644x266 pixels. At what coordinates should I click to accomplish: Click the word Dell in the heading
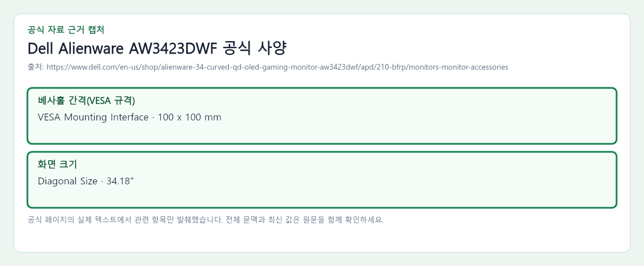41,49
